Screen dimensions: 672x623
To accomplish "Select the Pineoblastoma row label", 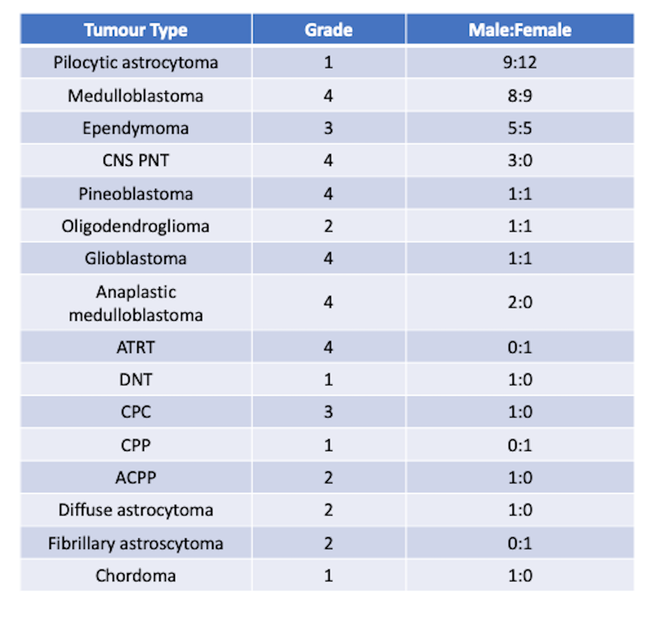I will coord(136,193).
